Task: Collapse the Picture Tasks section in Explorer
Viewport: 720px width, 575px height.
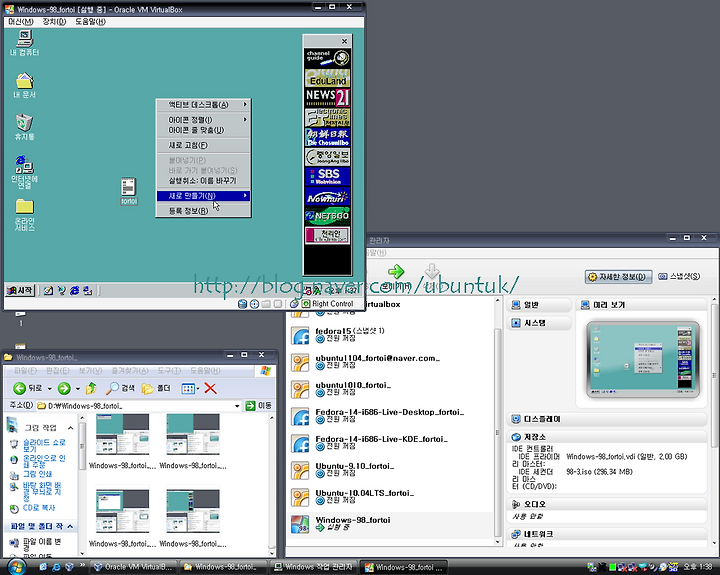Action: (x=70, y=428)
